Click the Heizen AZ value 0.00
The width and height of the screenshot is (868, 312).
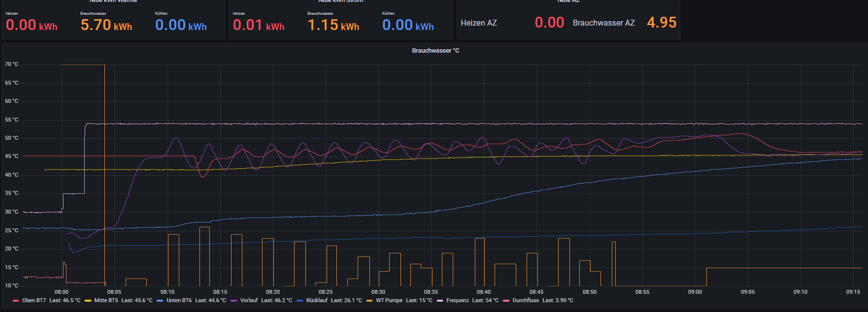(x=549, y=22)
